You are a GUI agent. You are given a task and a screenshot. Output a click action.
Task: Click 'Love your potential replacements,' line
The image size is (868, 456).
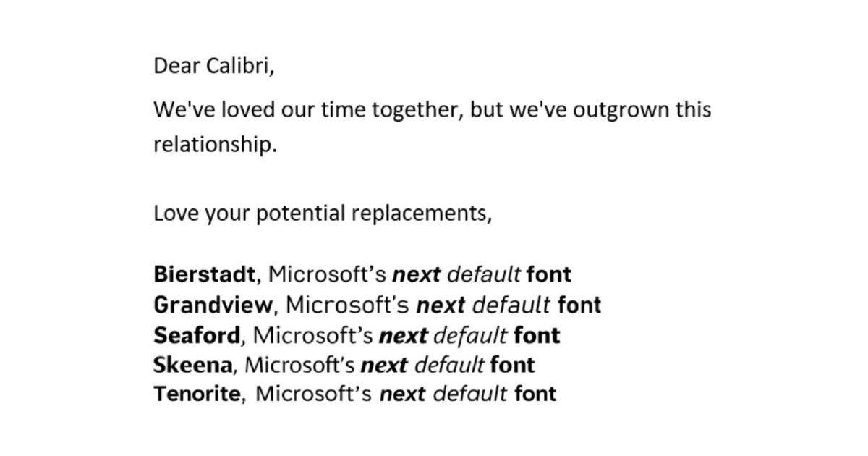point(323,215)
